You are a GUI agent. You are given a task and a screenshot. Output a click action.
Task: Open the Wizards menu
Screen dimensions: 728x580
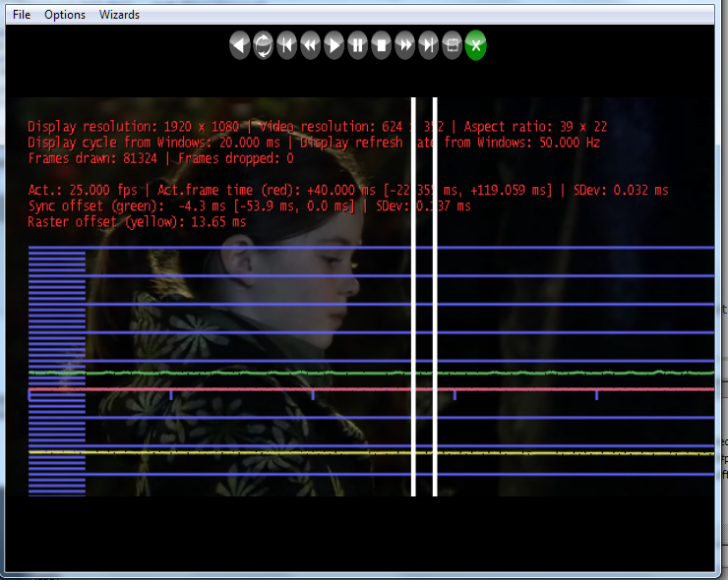119,15
